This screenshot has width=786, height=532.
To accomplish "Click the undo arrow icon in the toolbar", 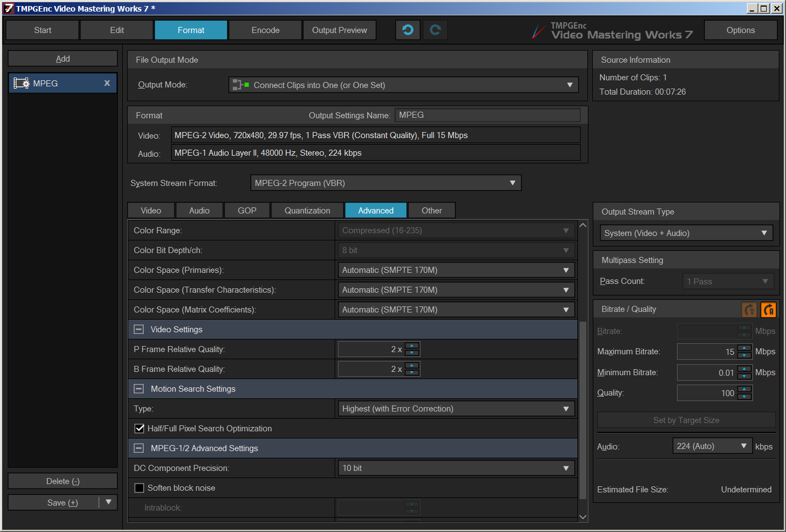I will point(408,30).
